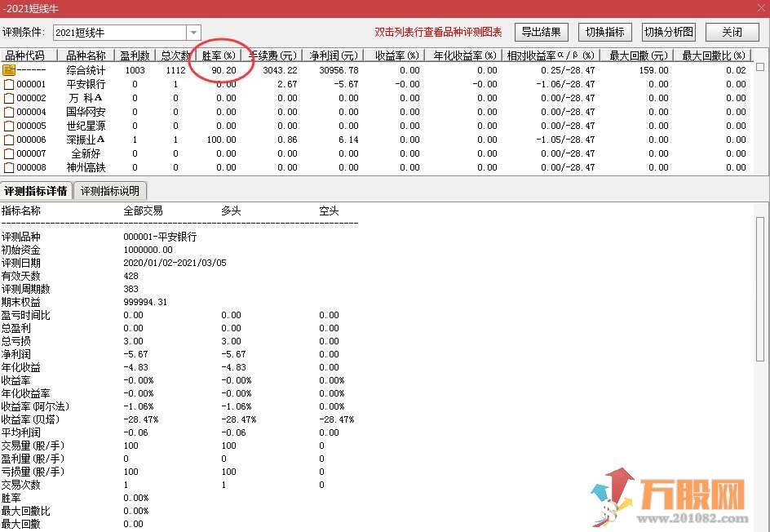Sort by the 相对收益率α/β(%) column header
Screen dimensions: 770x532
click(551, 55)
